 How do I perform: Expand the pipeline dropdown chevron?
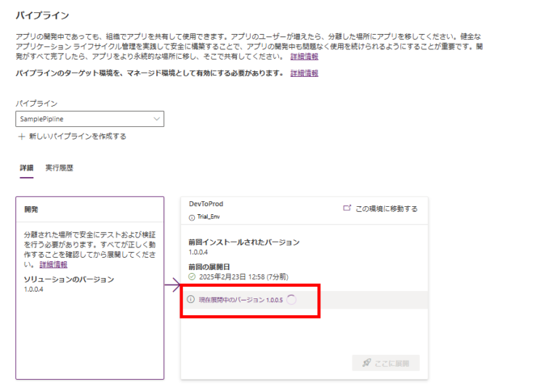155,119
